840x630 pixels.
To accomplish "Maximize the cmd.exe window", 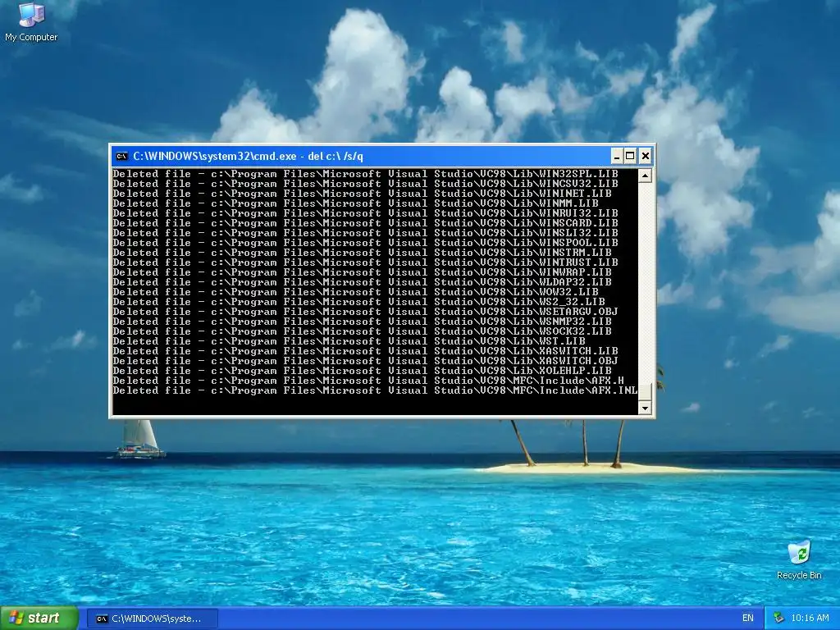I will coord(631,156).
